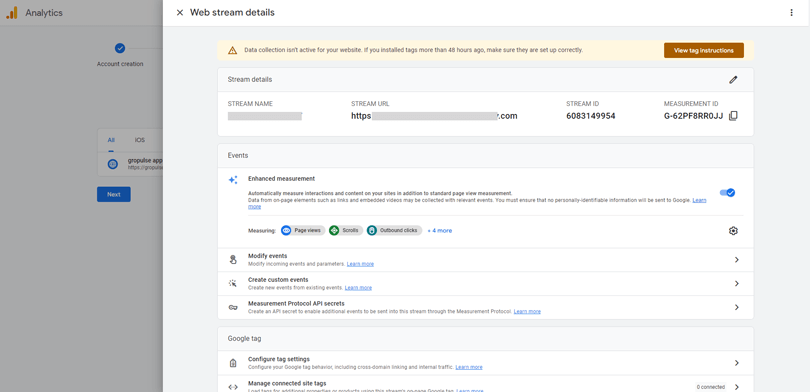Click the Create custom events icon

233,284
